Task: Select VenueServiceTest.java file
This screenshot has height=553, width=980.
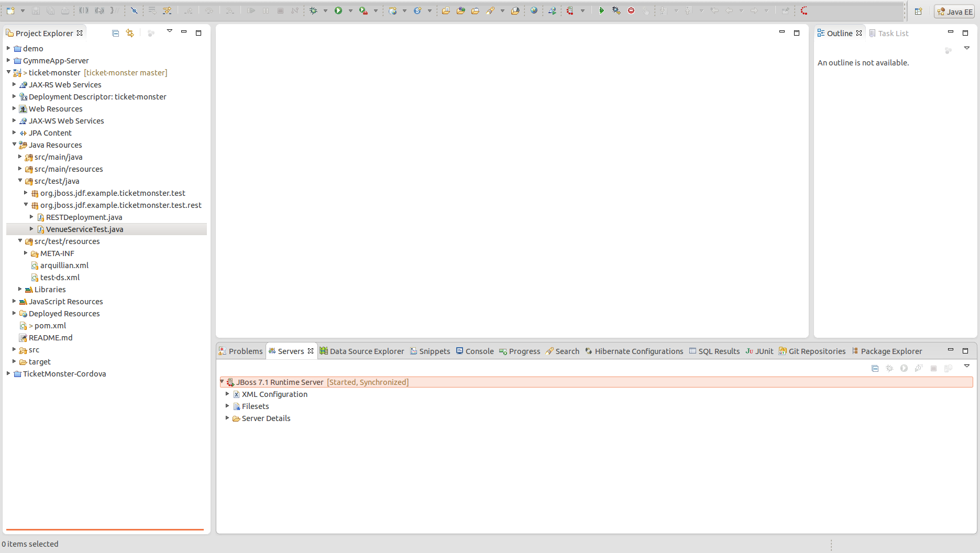Action: coord(84,229)
